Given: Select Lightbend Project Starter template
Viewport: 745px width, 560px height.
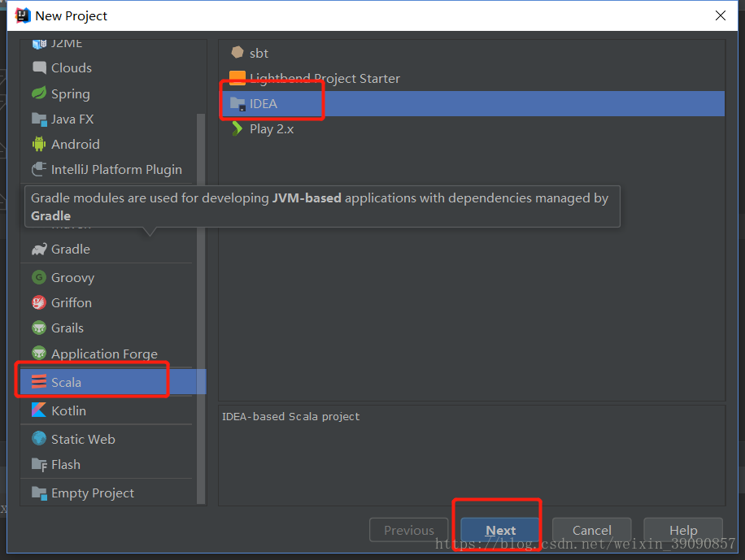Looking at the screenshot, I should (x=472, y=78).
